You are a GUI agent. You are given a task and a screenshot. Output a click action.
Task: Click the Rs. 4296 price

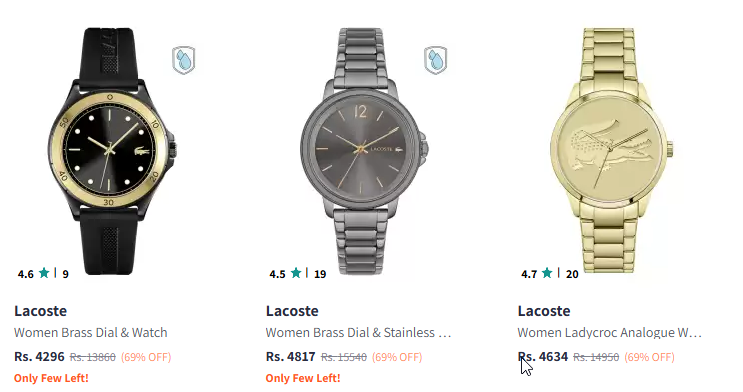[39, 356]
